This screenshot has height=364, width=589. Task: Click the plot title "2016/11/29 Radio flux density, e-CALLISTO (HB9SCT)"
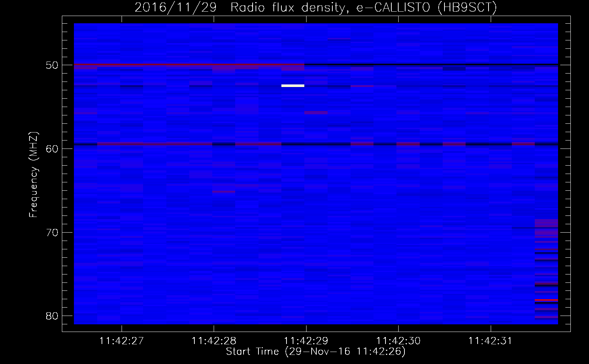point(316,7)
